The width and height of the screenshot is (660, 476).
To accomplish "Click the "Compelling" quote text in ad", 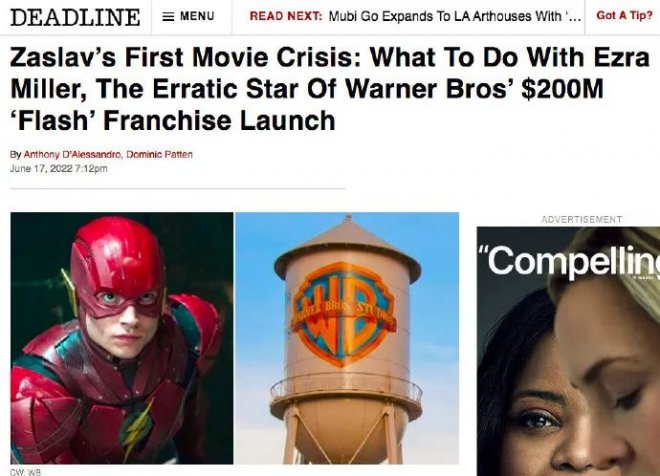I will pos(570,259).
